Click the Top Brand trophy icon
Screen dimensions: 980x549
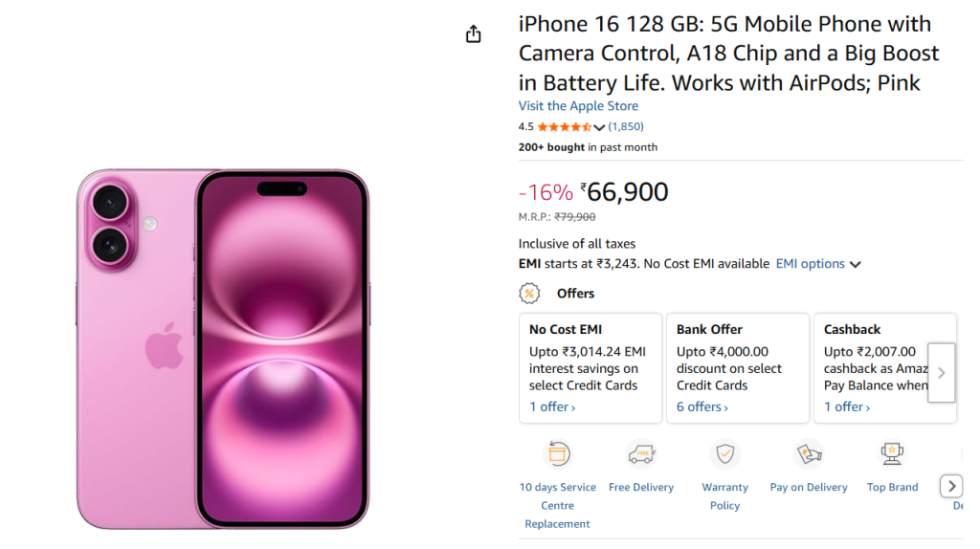pyautogui.click(x=892, y=453)
